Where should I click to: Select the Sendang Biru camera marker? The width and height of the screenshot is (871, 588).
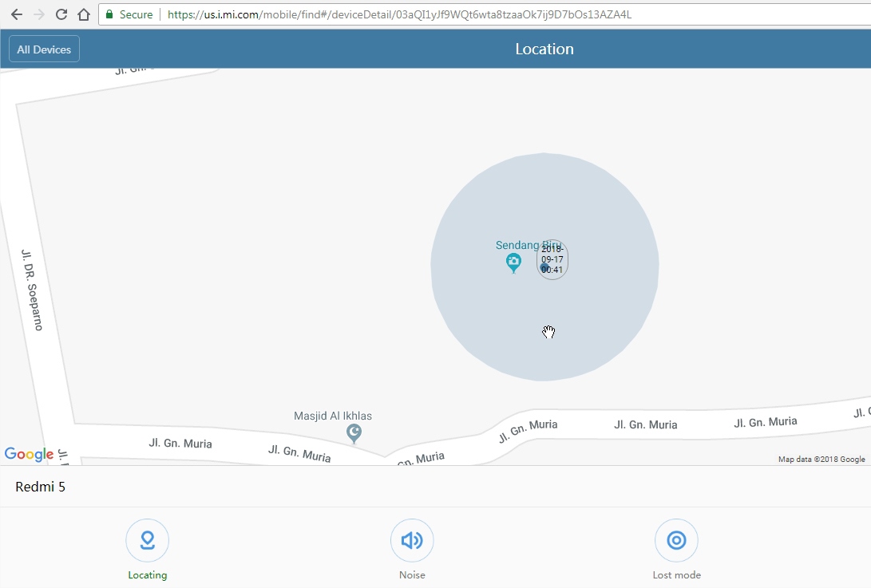(513, 262)
